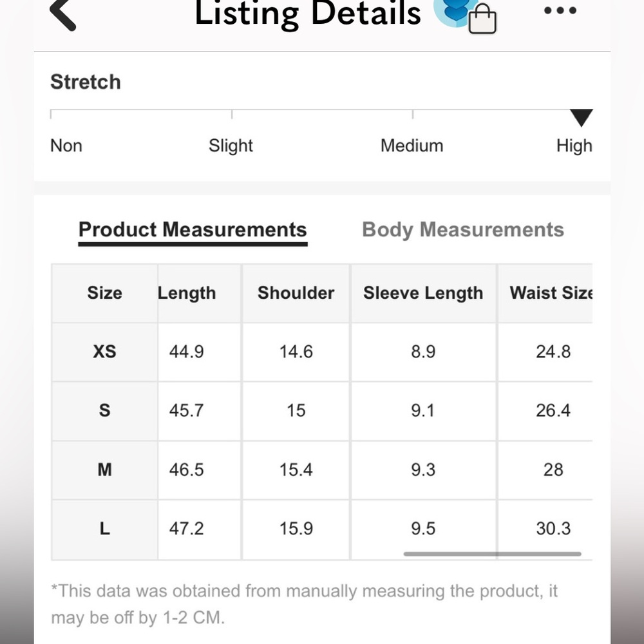The image size is (644, 644).
Task: Click the black triangle stretch marker
Action: coord(581,118)
